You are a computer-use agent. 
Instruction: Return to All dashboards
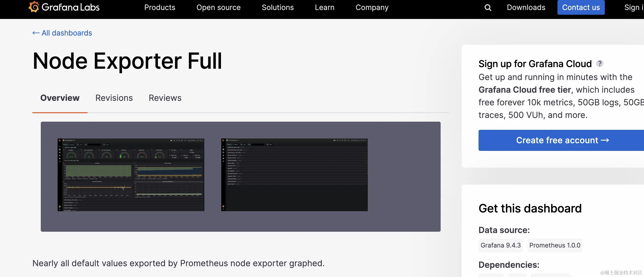[62, 33]
